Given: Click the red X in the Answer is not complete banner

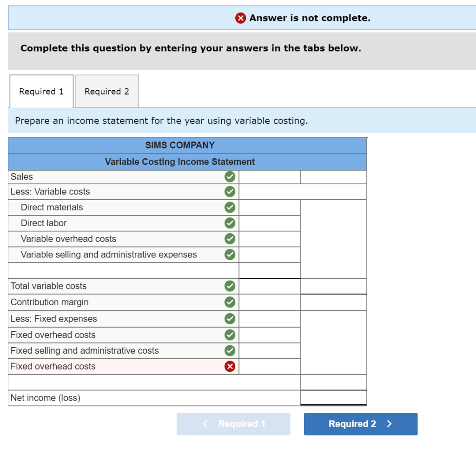Looking at the screenshot, I should point(241,18).
